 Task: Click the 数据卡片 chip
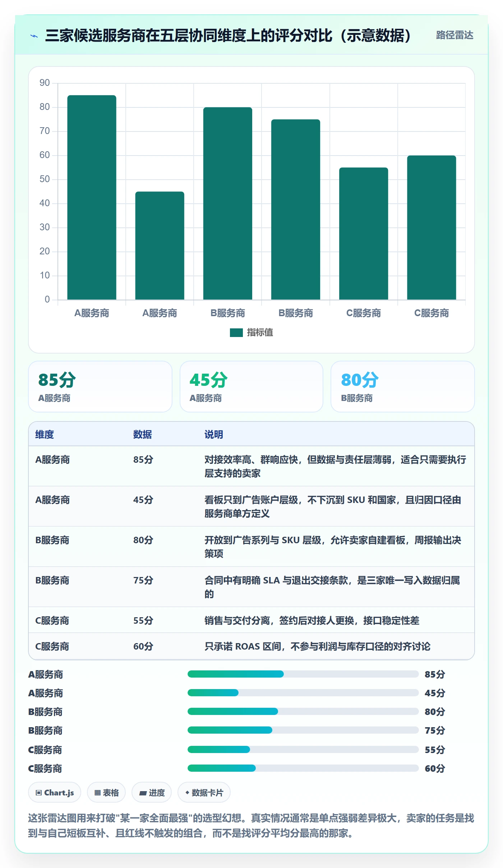[x=204, y=793]
